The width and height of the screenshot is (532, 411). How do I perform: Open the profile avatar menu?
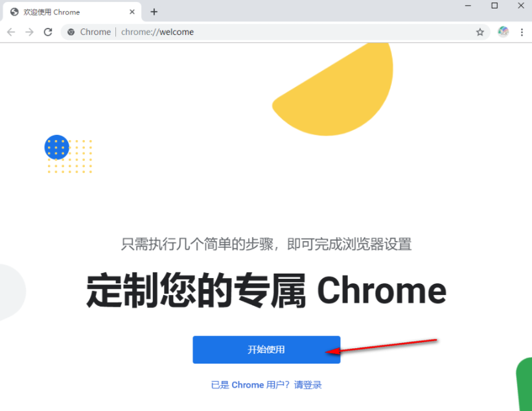click(503, 32)
